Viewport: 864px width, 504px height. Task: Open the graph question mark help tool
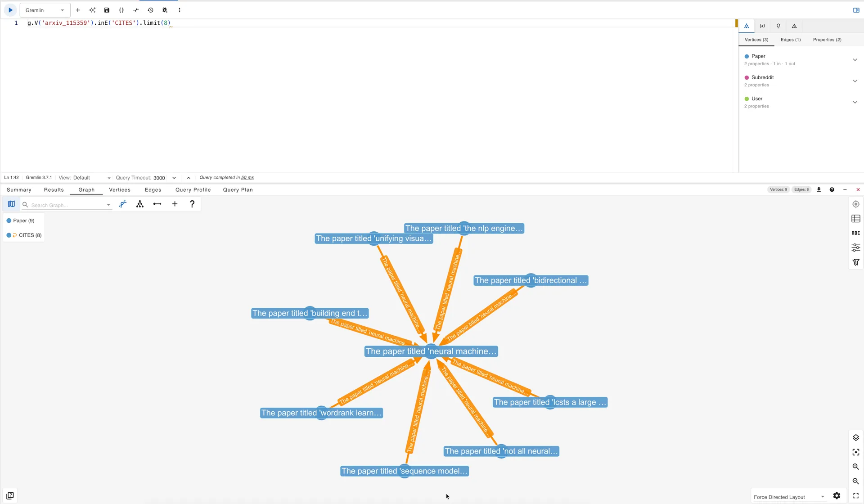pos(192,204)
